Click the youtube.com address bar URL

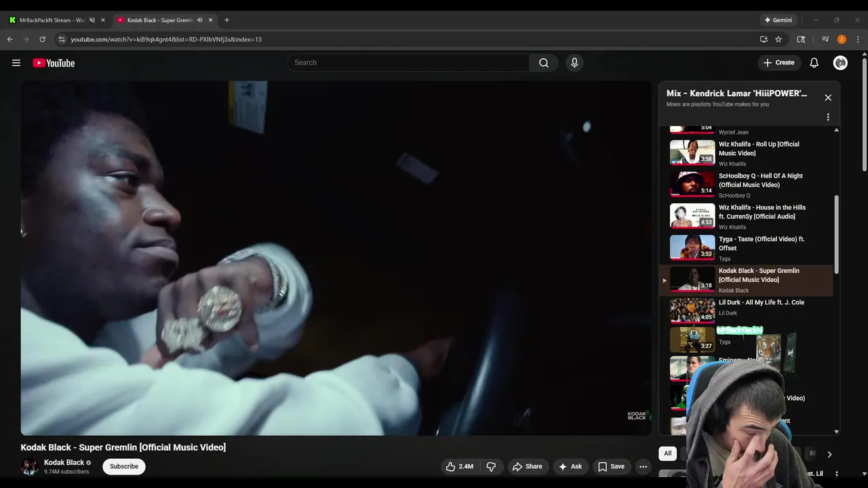pyautogui.click(x=166, y=39)
